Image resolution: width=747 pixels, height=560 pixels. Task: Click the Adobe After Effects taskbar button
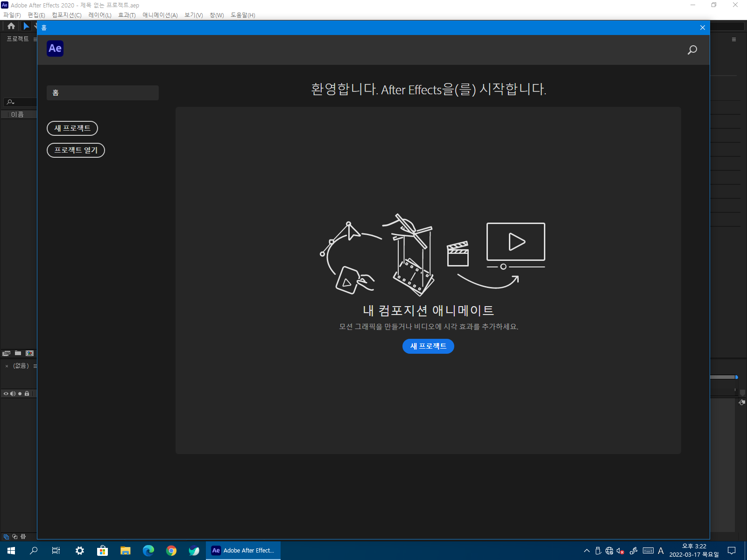[x=243, y=551]
